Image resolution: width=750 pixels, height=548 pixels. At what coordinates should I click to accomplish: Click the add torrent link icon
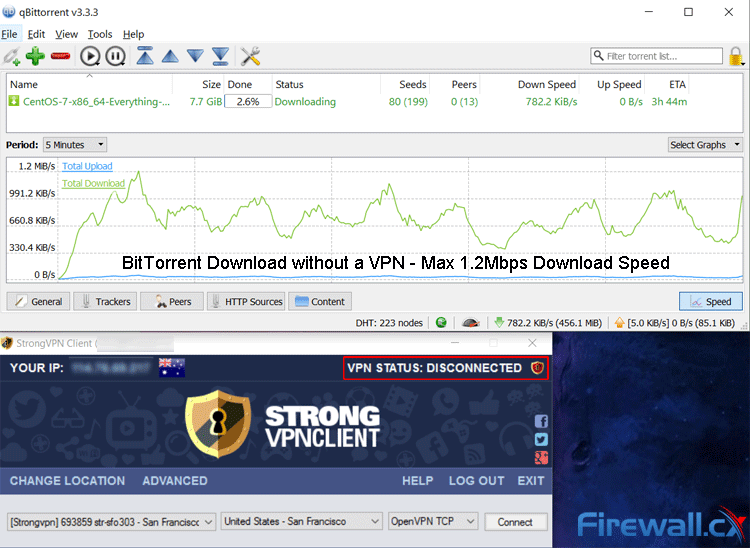(11, 56)
